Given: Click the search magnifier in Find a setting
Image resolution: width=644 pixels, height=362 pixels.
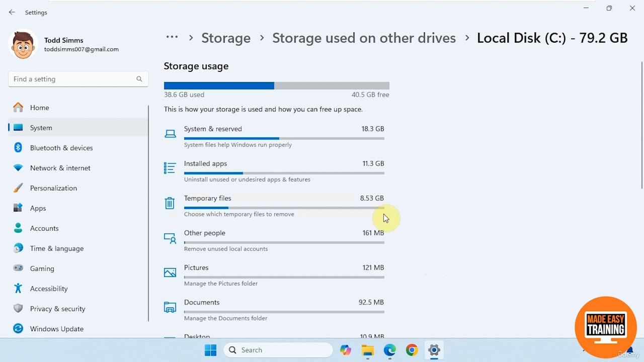Looking at the screenshot, I should coord(139,79).
